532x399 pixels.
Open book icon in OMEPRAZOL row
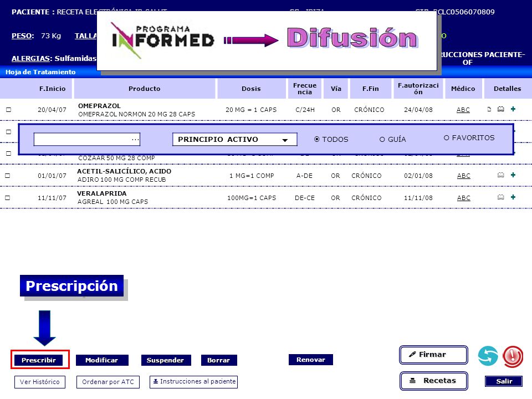click(501, 109)
